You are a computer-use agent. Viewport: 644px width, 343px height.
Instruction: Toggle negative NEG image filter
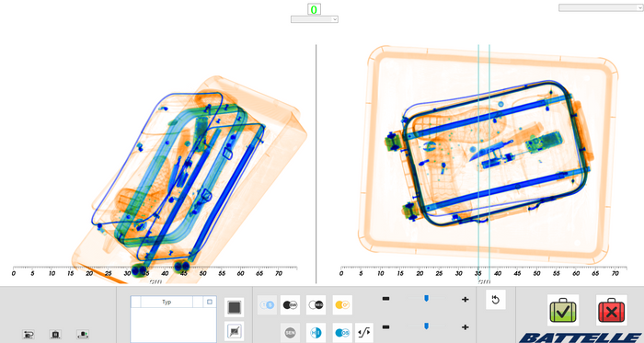point(316,305)
